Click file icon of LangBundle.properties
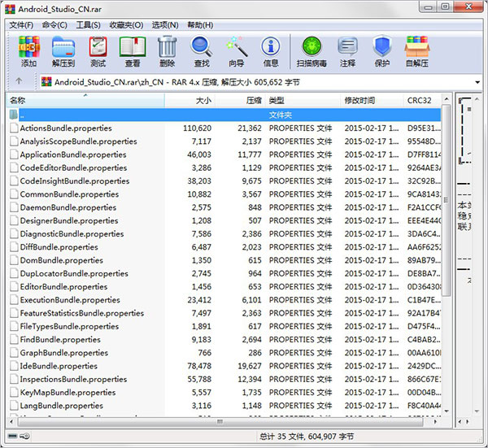The image size is (488, 448). [14, 406]
